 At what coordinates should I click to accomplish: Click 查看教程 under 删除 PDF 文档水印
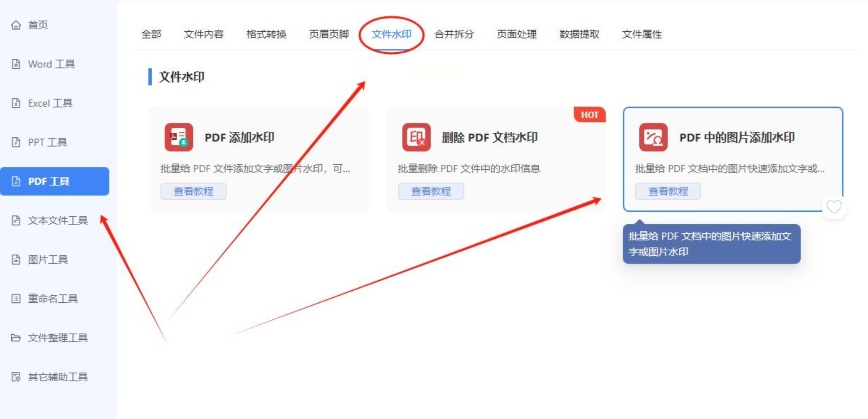tap(431, 191)
